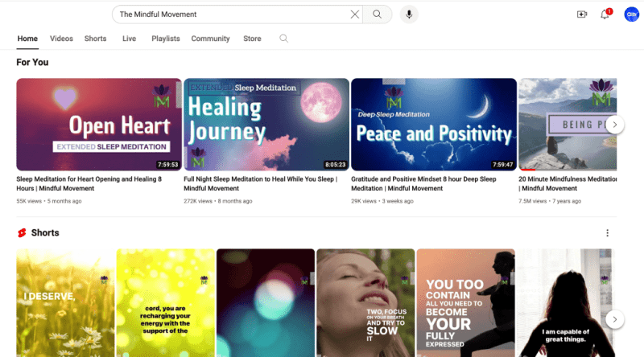This screenshot has height=357, width=644.
Task: Click the 272K views 8 months ago text
Action: [x=217, y=201]
